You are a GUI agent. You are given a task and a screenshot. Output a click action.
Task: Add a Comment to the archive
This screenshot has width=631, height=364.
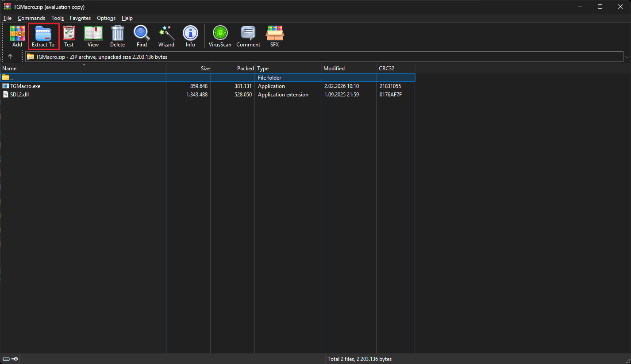248,36
